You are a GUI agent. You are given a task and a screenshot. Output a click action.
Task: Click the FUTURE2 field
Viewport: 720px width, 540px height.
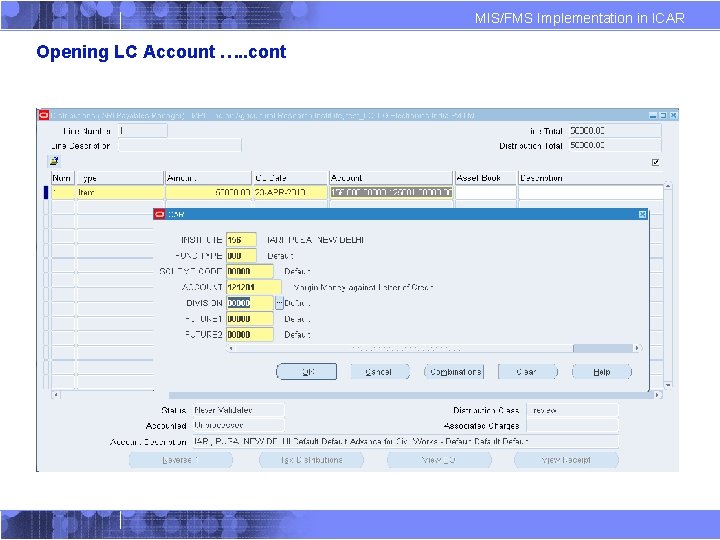tap(250, 334)
